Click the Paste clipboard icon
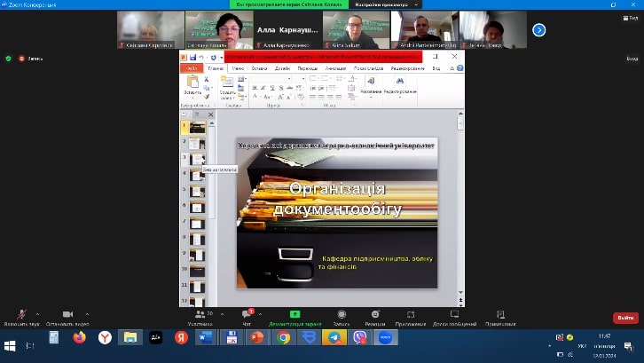Screen dimensions: 644x363 pos(192,83)
